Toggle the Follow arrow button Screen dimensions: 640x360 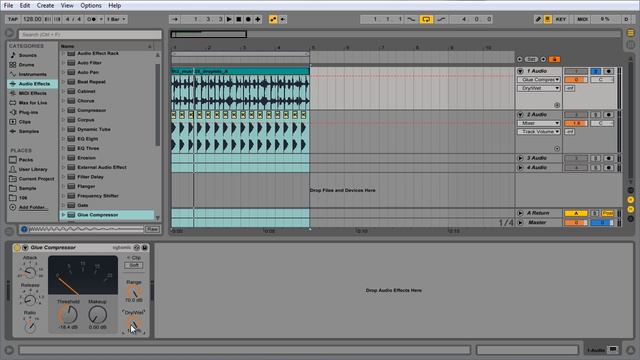pos(175,19)
